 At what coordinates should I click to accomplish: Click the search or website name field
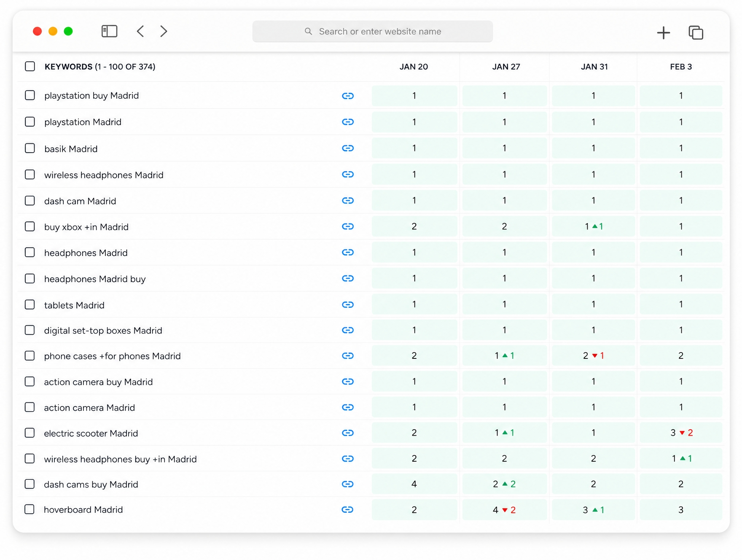(x=372, y=31)
